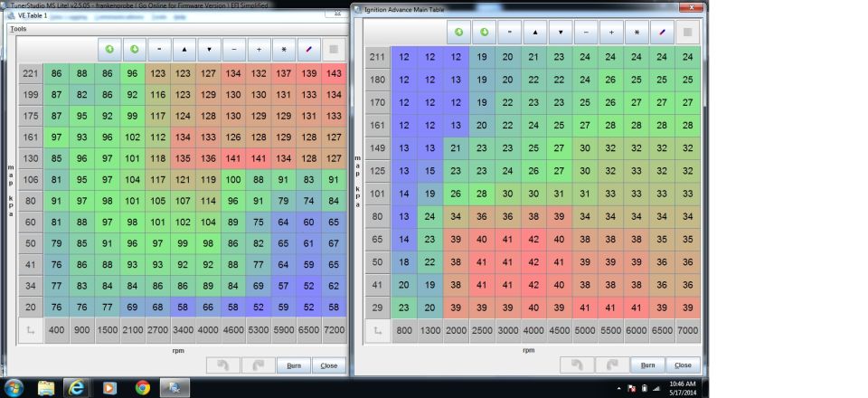Screen dimensions: 868x398
Task: Select VE cell with value 100 in 106 kPa row
Action: pos(233,179)
